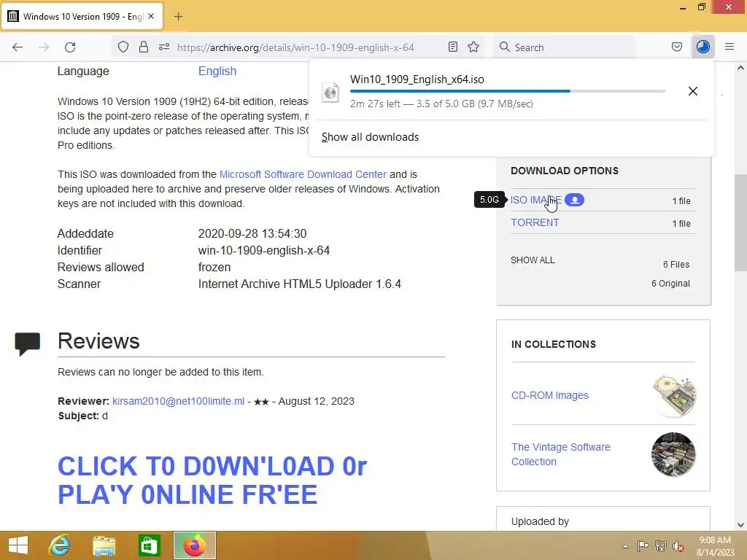
Task: Click the page vertical scrollbar thumb
Action: tap(740, 222)
